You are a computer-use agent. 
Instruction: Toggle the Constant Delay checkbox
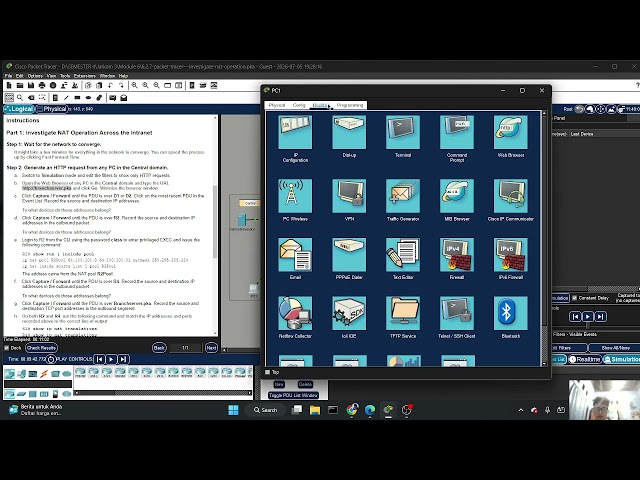[x=575, y=298]
